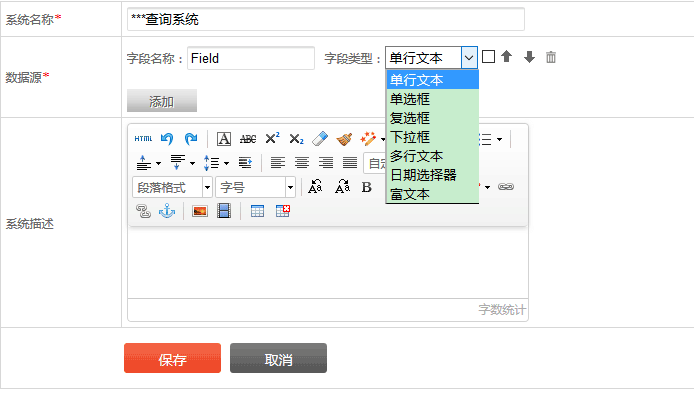Convert text to uppercase icon
This screenshot has width=694, height=393.
315,187
